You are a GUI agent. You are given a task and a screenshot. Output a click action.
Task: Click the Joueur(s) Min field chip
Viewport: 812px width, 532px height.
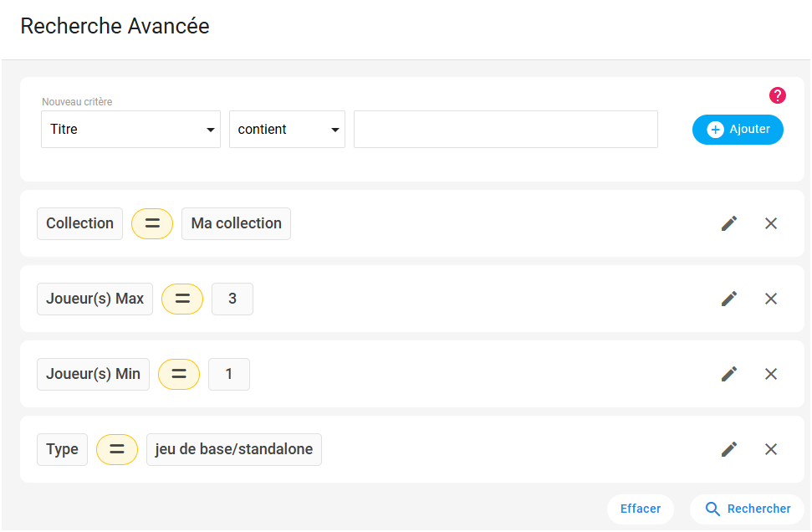93,374
